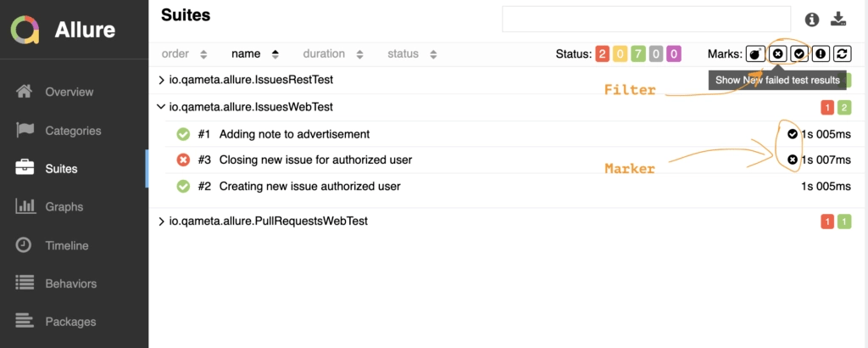Click the briefcase icon for Suites
The image size is (868, 348).
[25, 168]
